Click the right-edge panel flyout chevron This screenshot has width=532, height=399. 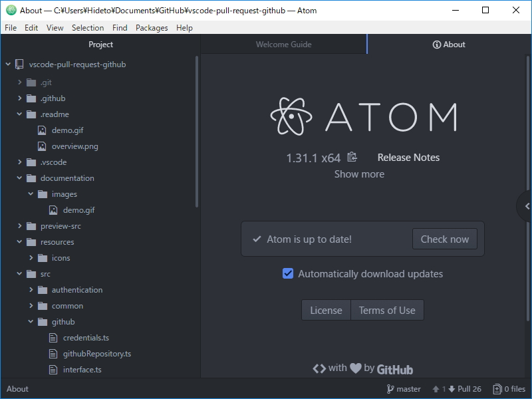tap(525, 206)
